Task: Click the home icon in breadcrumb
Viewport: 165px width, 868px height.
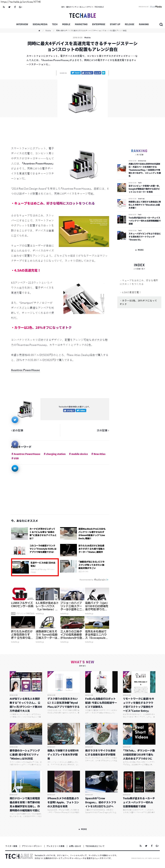Action: (39, 30)
